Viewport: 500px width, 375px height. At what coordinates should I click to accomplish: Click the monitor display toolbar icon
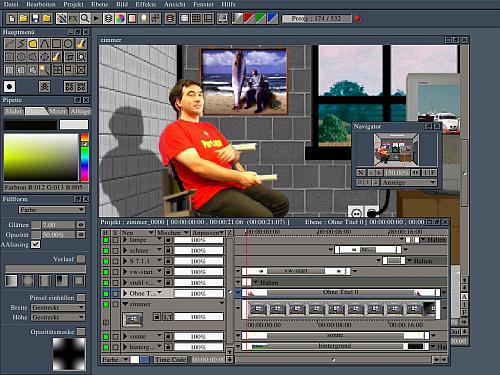point(222,18)
